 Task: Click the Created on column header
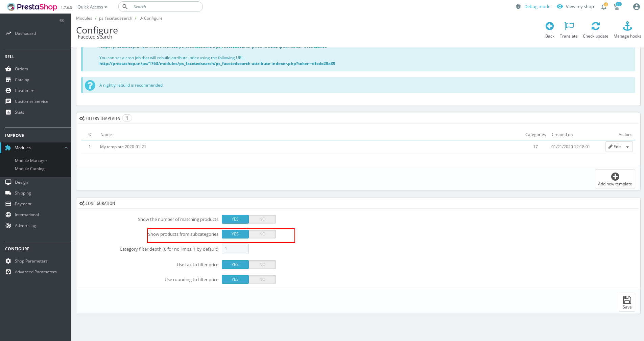[x=562, y=135]
